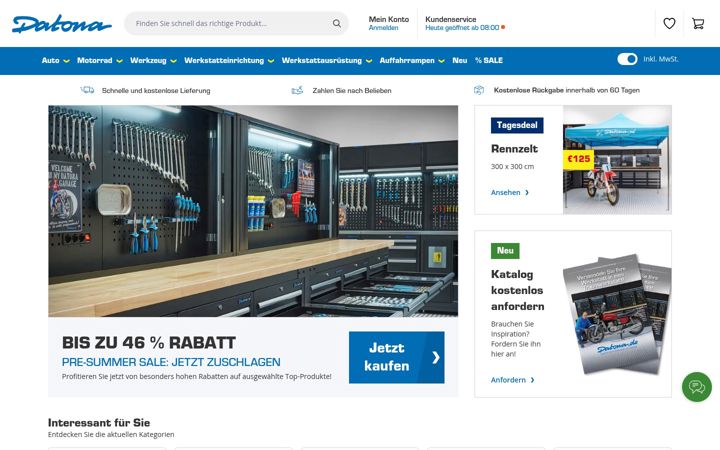Open the Auto category
This screenshot has height=450, width=720.
tap(51, 60)
